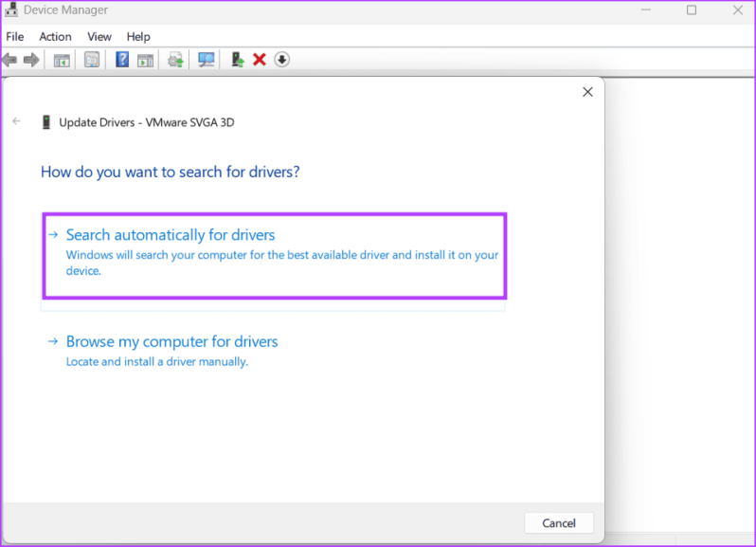
Task: Click the Forward arrow toolbar icon
Action: click(x=31, y=60)
